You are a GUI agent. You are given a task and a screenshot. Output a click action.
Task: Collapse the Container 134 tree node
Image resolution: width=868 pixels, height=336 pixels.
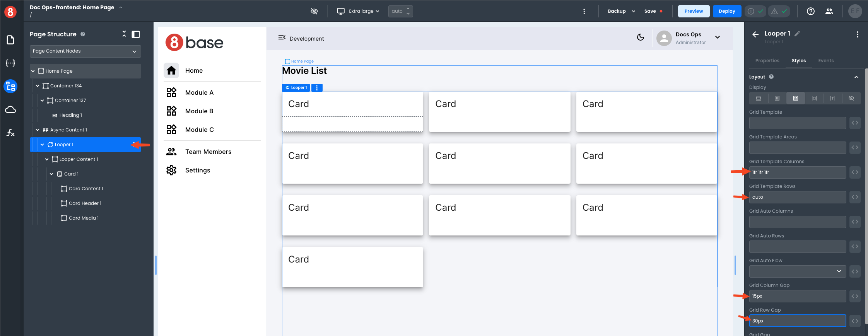[38, 86]
